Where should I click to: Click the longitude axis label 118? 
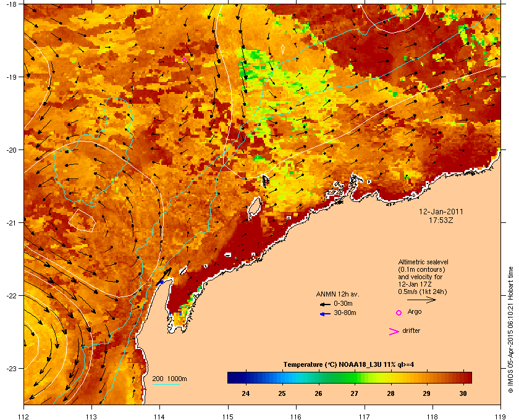432,417
